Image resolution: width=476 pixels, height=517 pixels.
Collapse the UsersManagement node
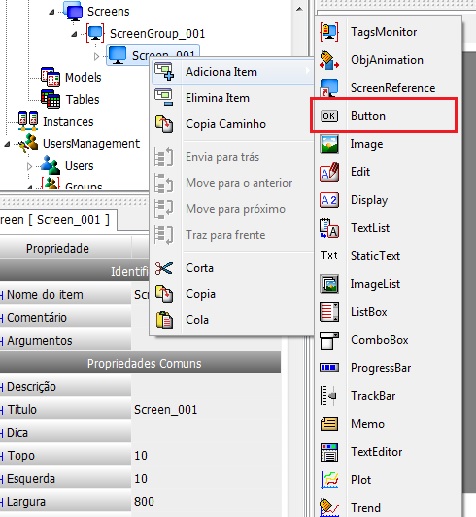point(7,144)
